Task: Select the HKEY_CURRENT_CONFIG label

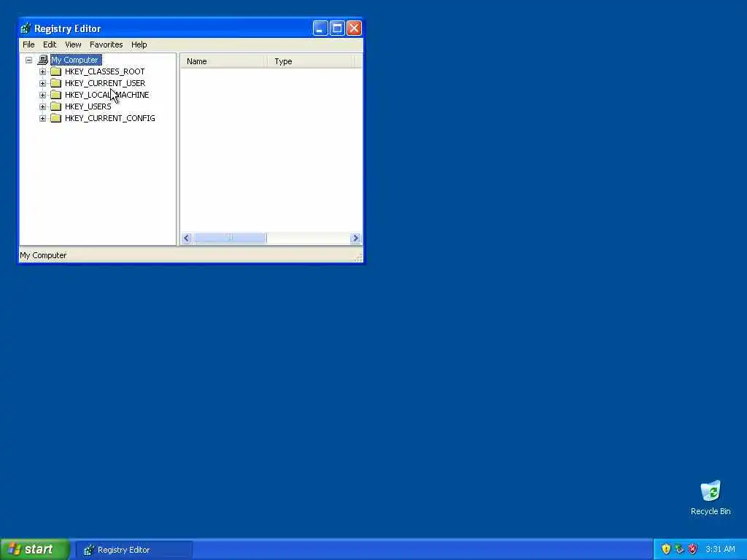Action: [x=109, y=118]
